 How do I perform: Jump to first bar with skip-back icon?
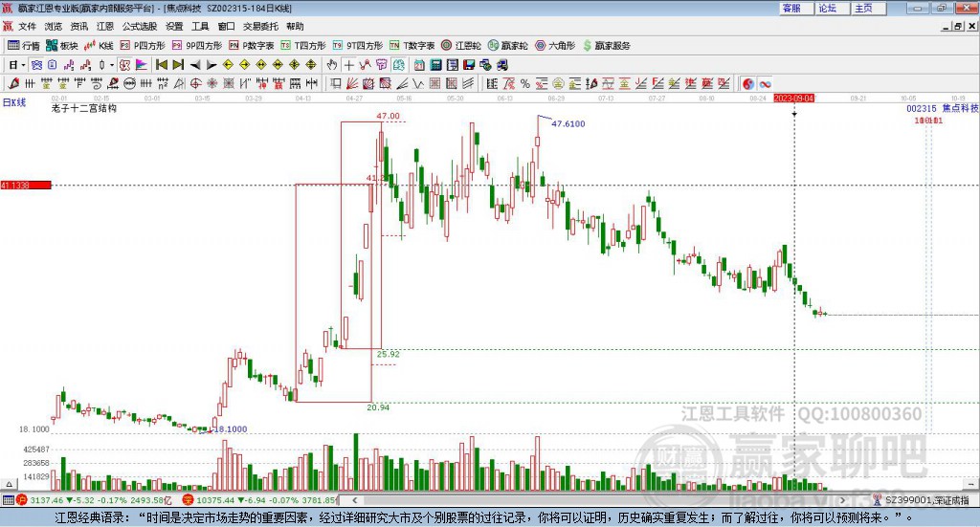(x=161, y=65)
